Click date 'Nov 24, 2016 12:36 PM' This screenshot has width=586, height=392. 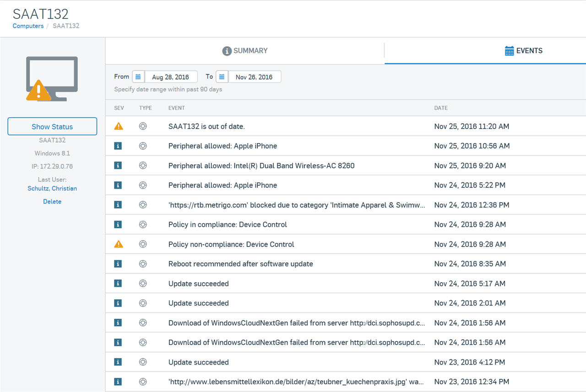click(x=472, y=205)
